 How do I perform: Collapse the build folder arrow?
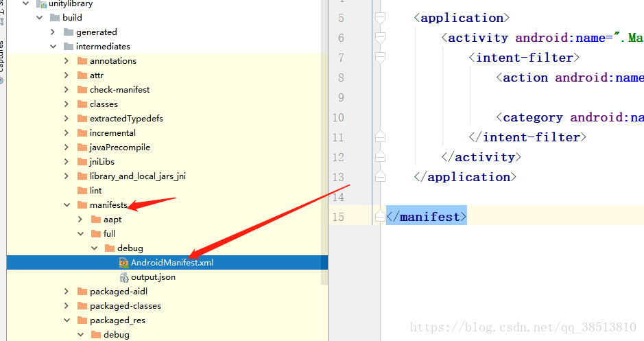pos(39,18)
